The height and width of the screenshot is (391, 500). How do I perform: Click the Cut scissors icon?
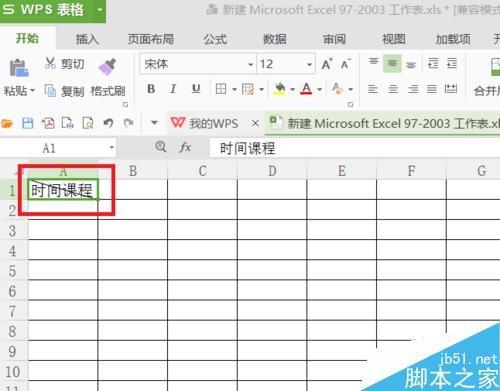pyautogui.click(x=50, y=63)
